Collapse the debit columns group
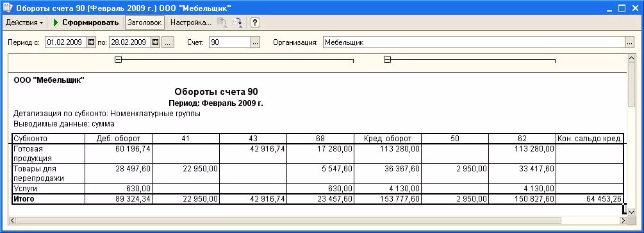Image resolution: width=644 pixels, height=233 pixels. pyautogui.click(x=119, y=60)
